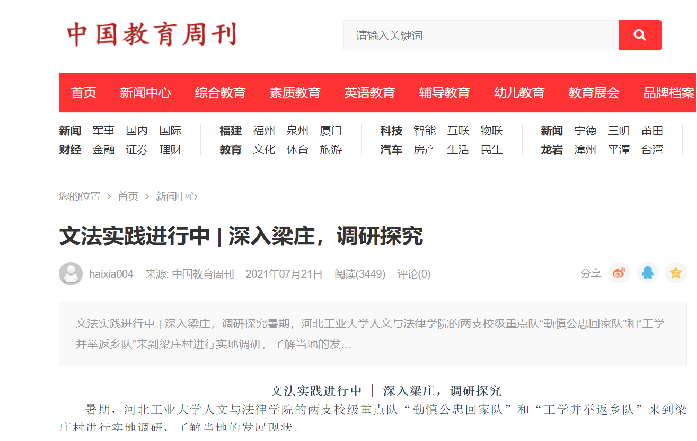This screenshot has width=697, height=441.
Task: Open 教育展会 from the navigation bar
Action: pyautogui.click(x=594, y=93)
